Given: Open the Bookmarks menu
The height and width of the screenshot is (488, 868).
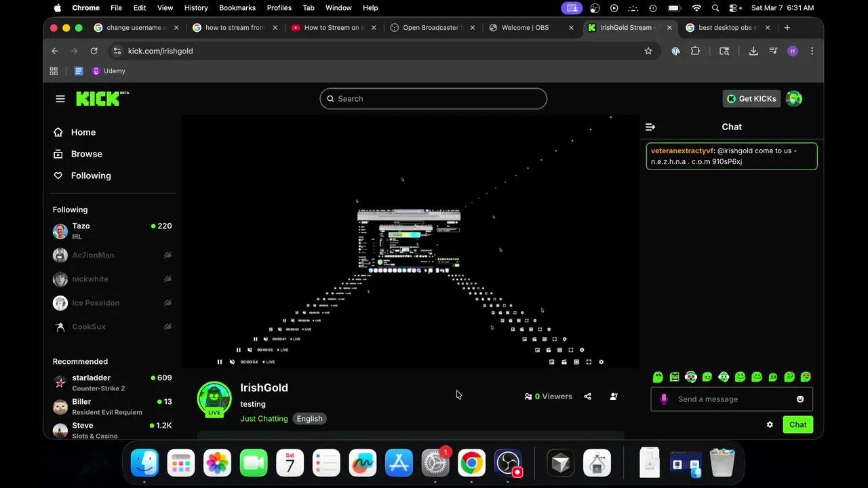Looking at the screenshot, I should pos(237,8).
